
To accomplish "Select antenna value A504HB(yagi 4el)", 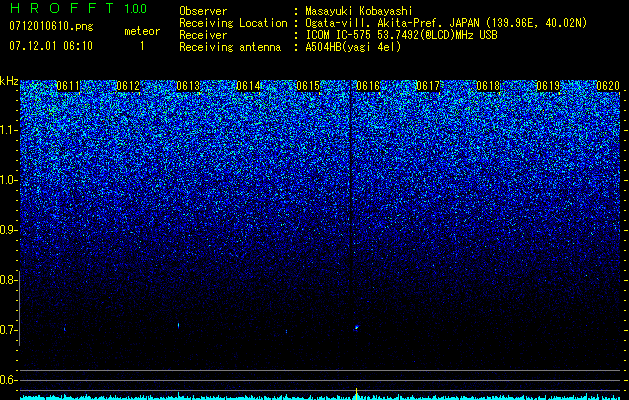I will pos(353,47).
